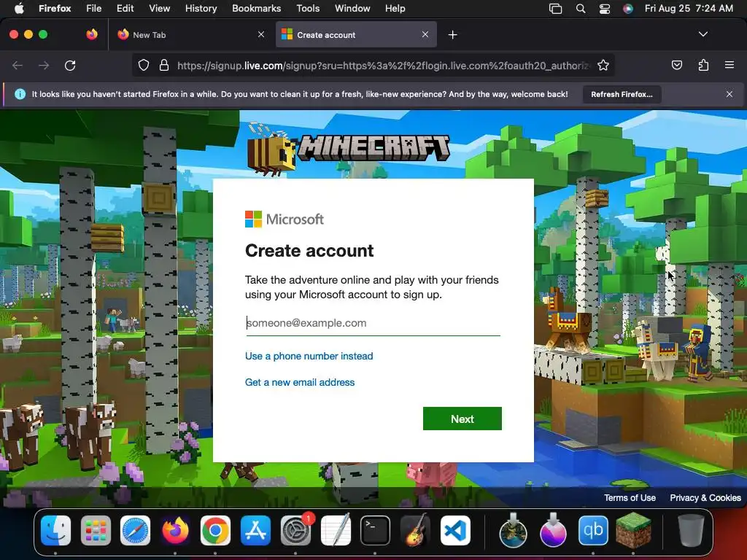Click the date and time clock

(x=689, y=9)
